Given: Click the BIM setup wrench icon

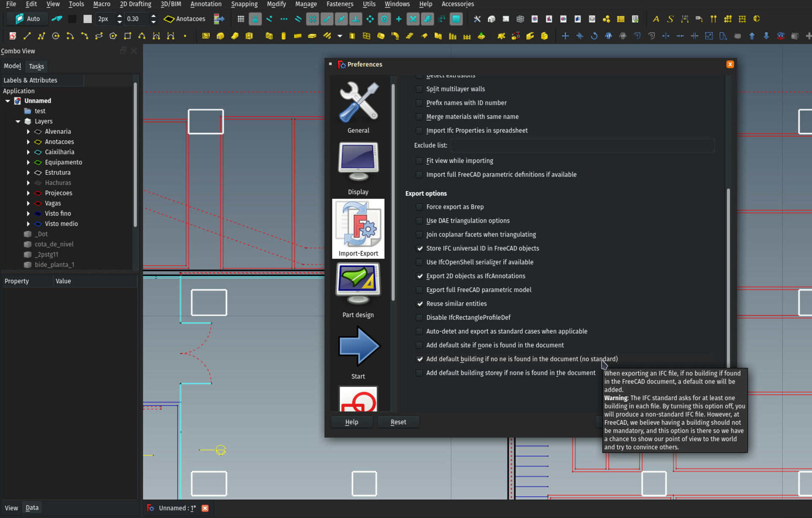Looking at the screenshot, I should coord(477,19).
